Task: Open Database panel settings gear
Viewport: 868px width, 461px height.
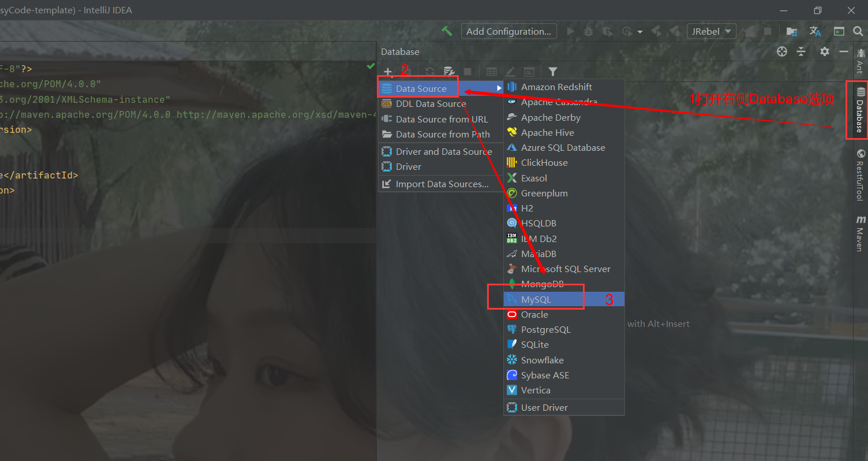Action: click(x=825, y=51)
